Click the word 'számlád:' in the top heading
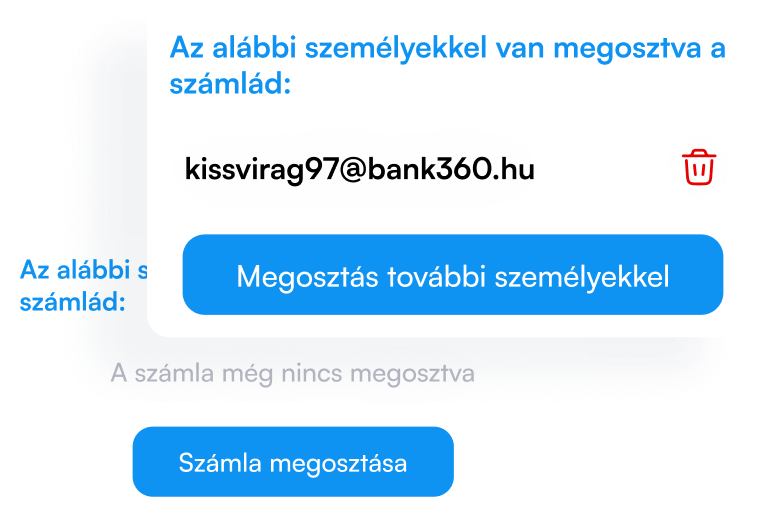 [x=230, y=84]
